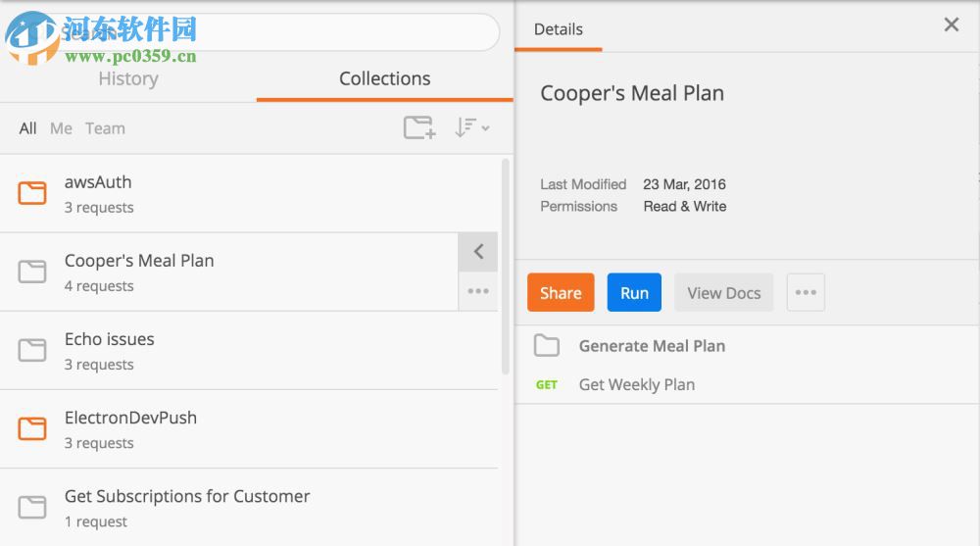
Task: Click the View Docs button
Action: click(723, 293)
